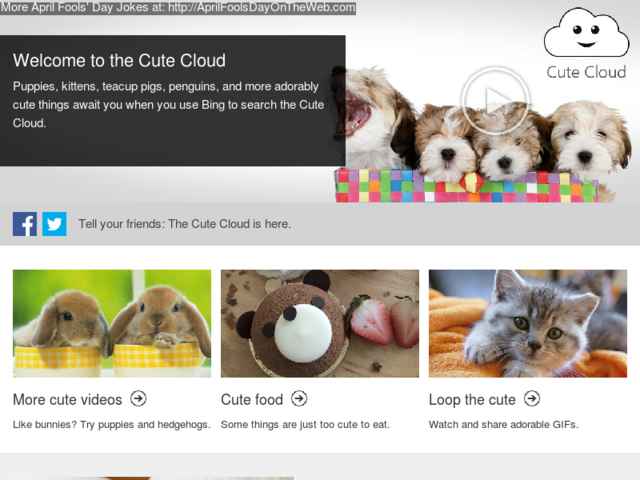This screenshot has width=640, height=480.
Task: Click the Facebook share icon
Action: click(x=25, y=224)
